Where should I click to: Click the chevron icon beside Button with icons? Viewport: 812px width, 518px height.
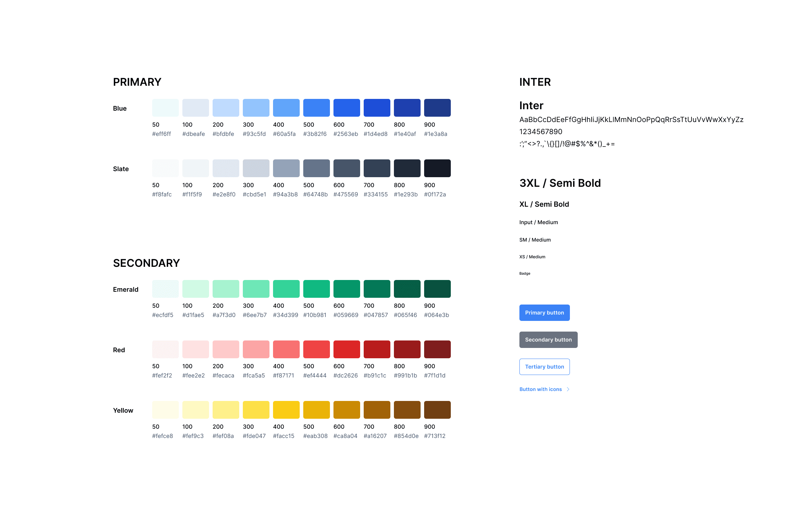568,389
